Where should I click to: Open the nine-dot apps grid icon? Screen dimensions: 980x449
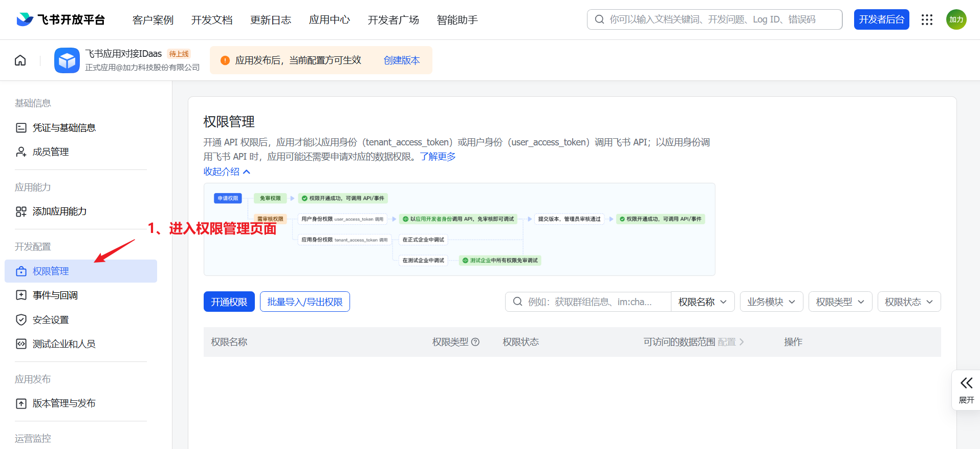tap(927, 19)
